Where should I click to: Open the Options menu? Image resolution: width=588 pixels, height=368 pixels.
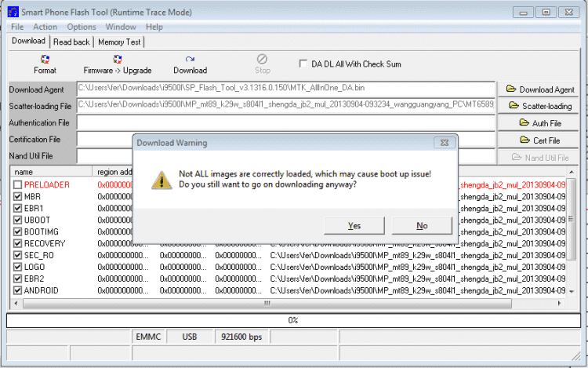(82, 27)
